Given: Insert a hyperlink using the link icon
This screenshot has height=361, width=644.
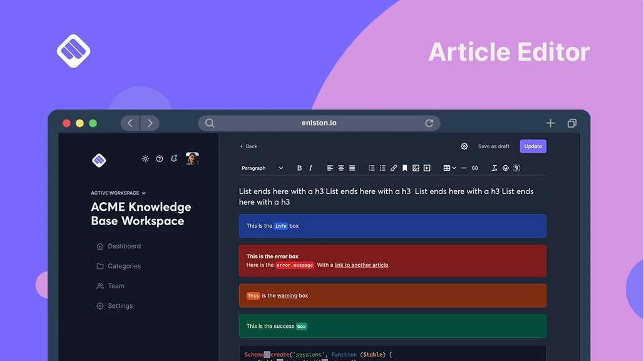Looking at the screenshot, I should click(x=394, y=168).
